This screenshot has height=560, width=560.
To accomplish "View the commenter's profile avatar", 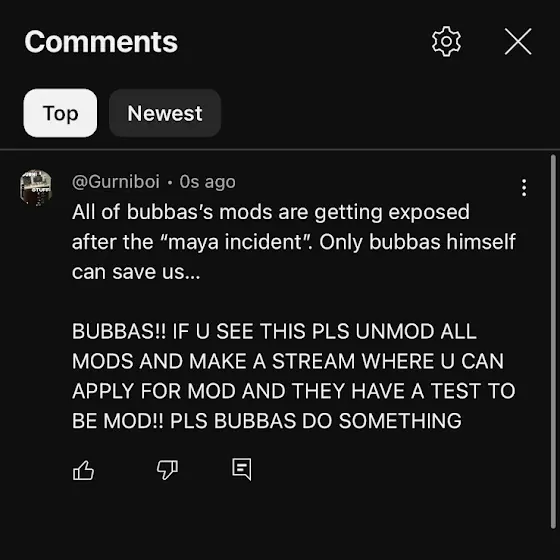I will tap(36, 188).
